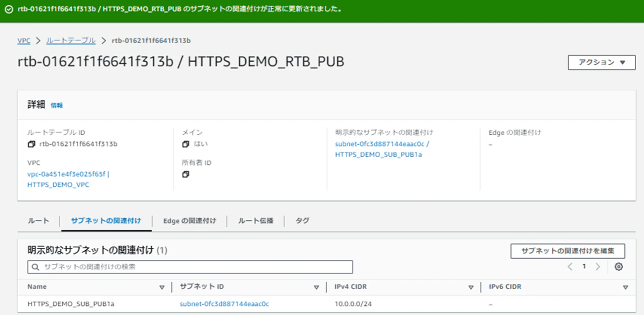Select the HTTPS_DEMO_SUB_PUB1a name cell

coord(71,304)
